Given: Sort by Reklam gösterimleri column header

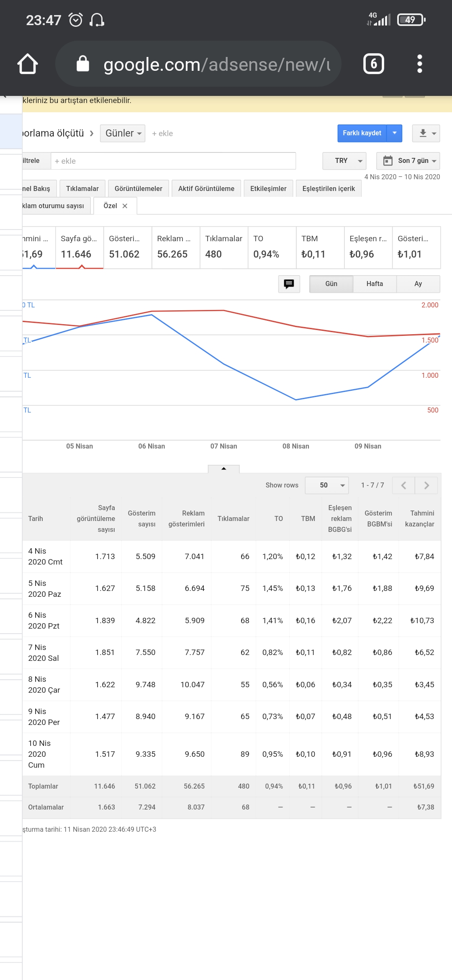Looking at the screenshot, I should point(187,519).
